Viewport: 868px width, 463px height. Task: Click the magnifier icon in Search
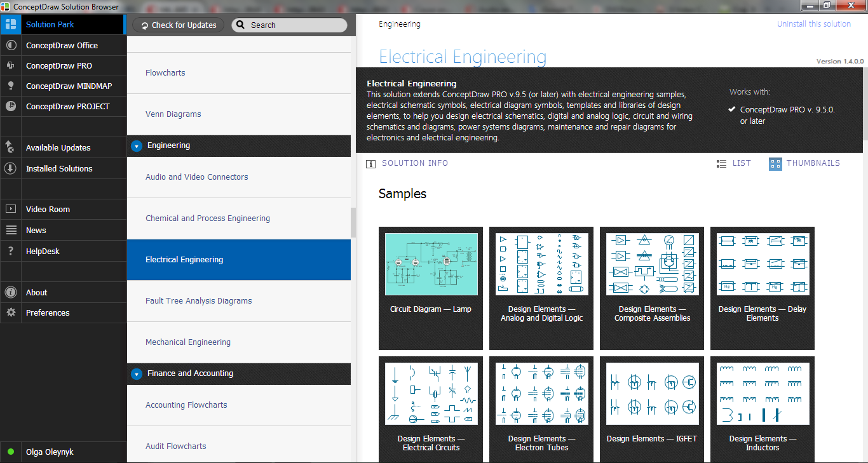pyautogui.click(x=241, y=25)
